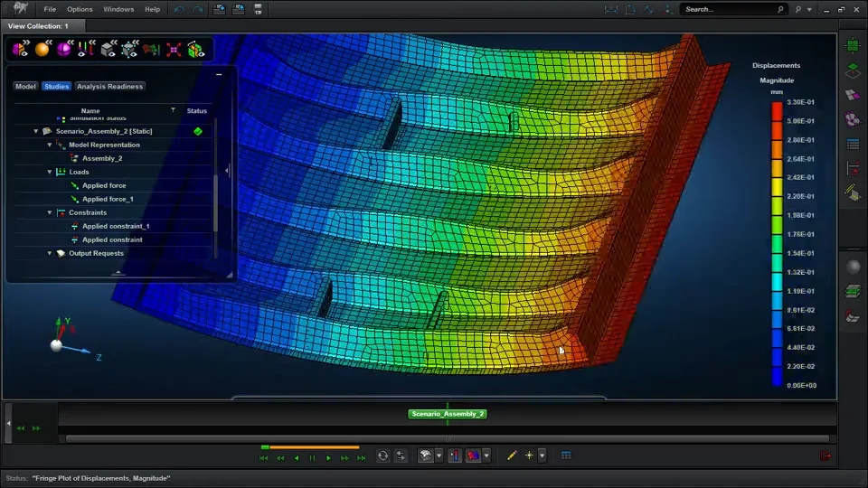Click the red X mesh icon in toolbar
Screen dimensions: 868x488
coord(173,49)
